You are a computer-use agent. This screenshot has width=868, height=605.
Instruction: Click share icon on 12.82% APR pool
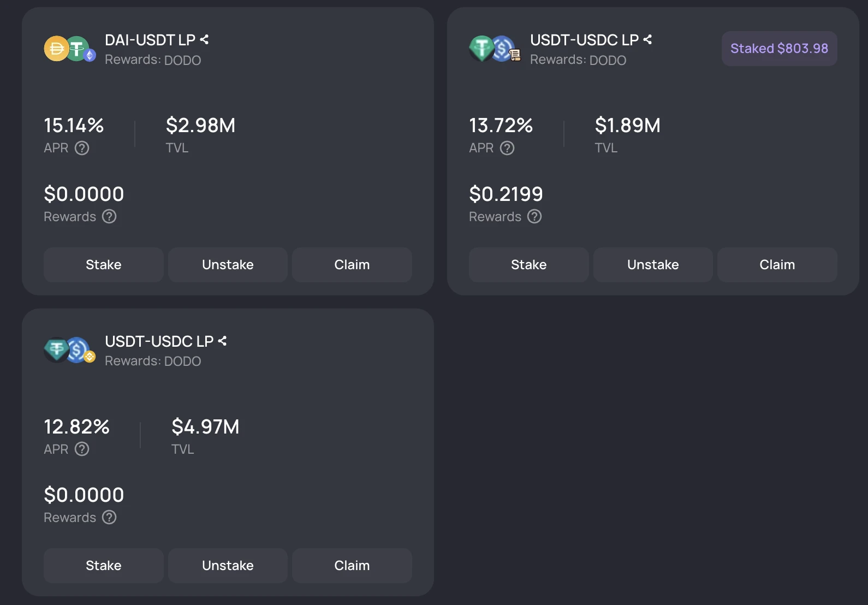click(222, 341)
